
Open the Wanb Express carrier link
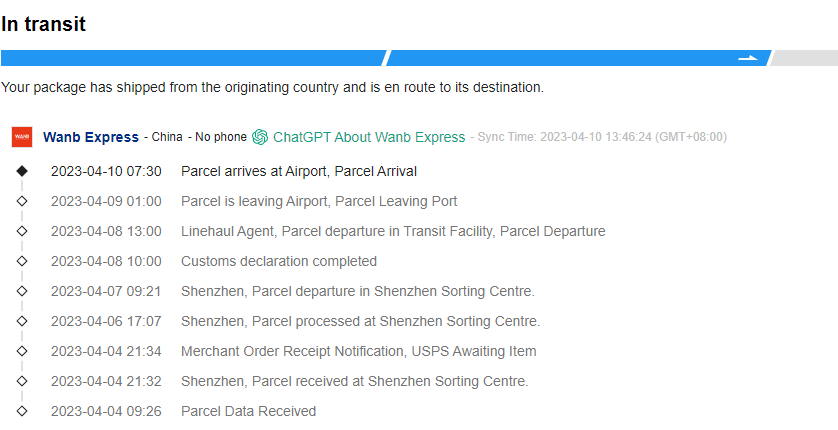coord(91,137)
